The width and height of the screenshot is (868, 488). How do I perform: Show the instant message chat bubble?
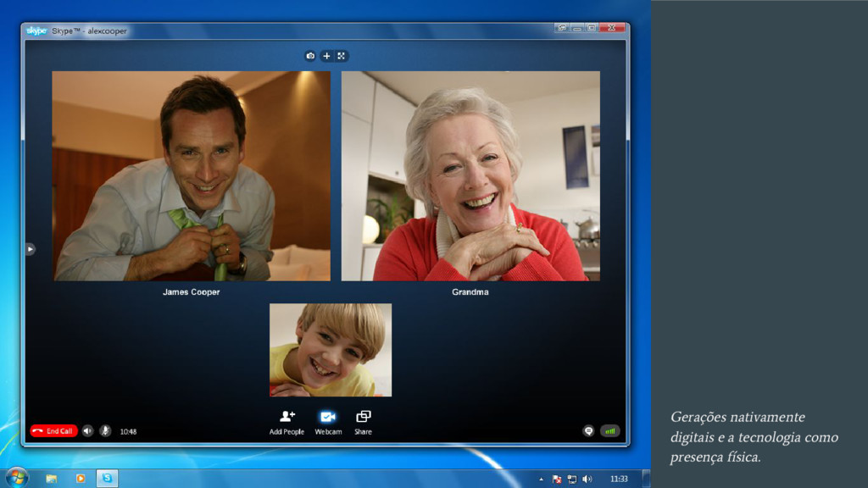tap(588, 431)
